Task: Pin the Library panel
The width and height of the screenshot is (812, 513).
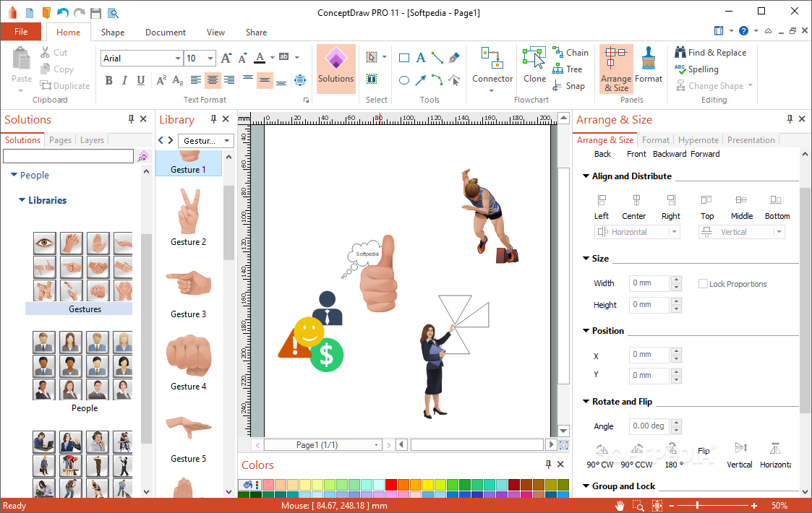Action: 213,119
